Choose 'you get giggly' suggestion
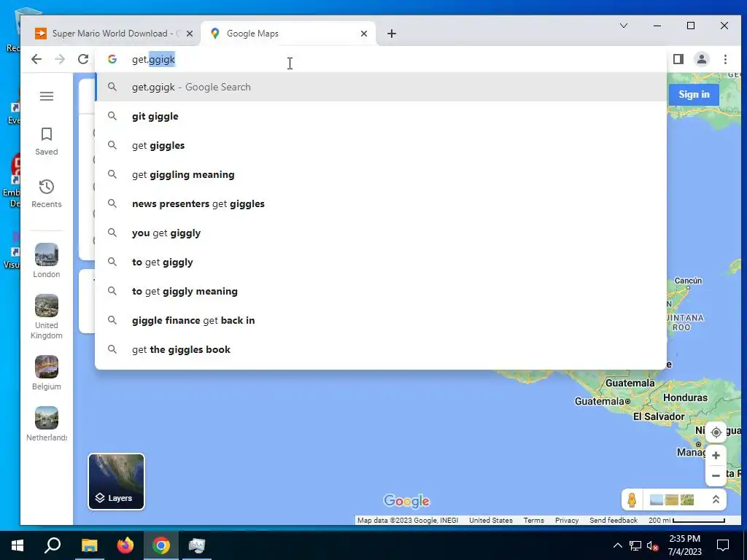 (x=381, y=233)
